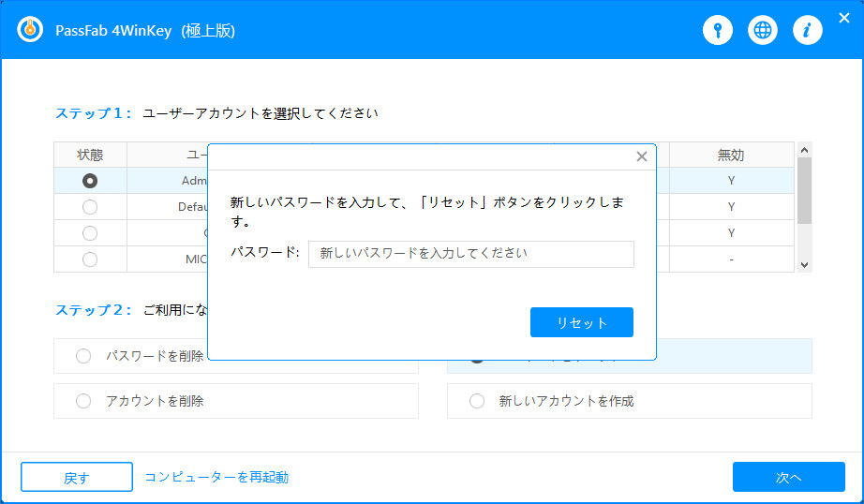Select the second user account radio button
Viewport: 864px width, 504px height.
(90, 207)
